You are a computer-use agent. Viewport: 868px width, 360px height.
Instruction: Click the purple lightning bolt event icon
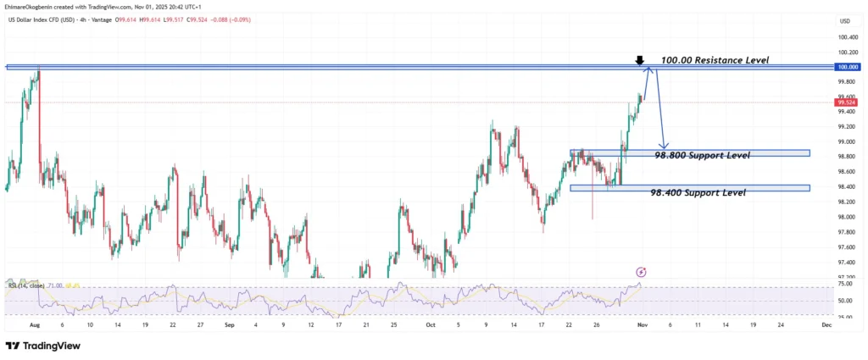click(x=641, y=272)
